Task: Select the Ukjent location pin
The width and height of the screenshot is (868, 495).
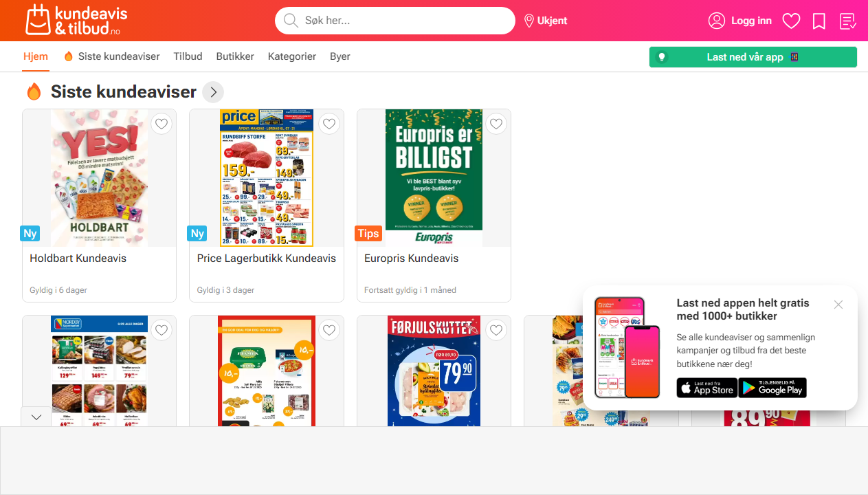Action: coord(529,21)
